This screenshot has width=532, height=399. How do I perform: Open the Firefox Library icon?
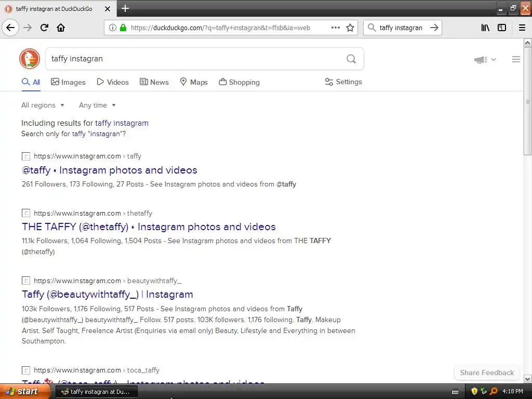click(x=485, y=28)
